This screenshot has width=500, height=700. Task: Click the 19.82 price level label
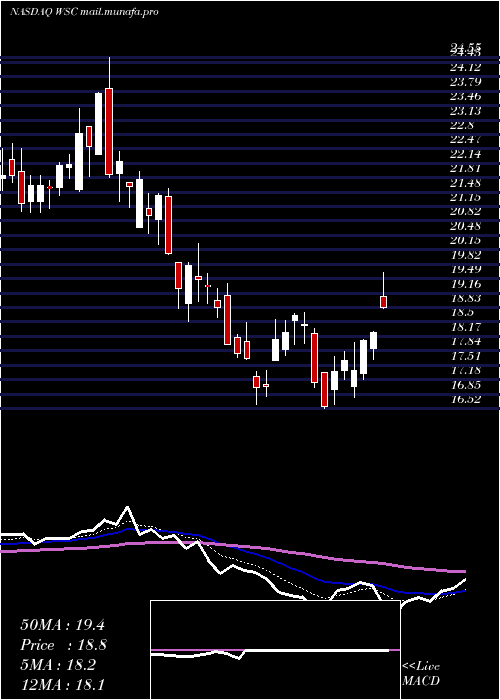pyautogui.click(x=466, y=254)
